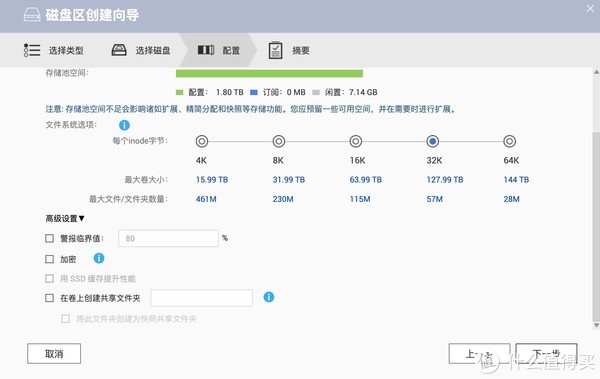This screenshot has width=600, height=379.
Task: Click the 上一步 button
Action: [x=479, y=353]
